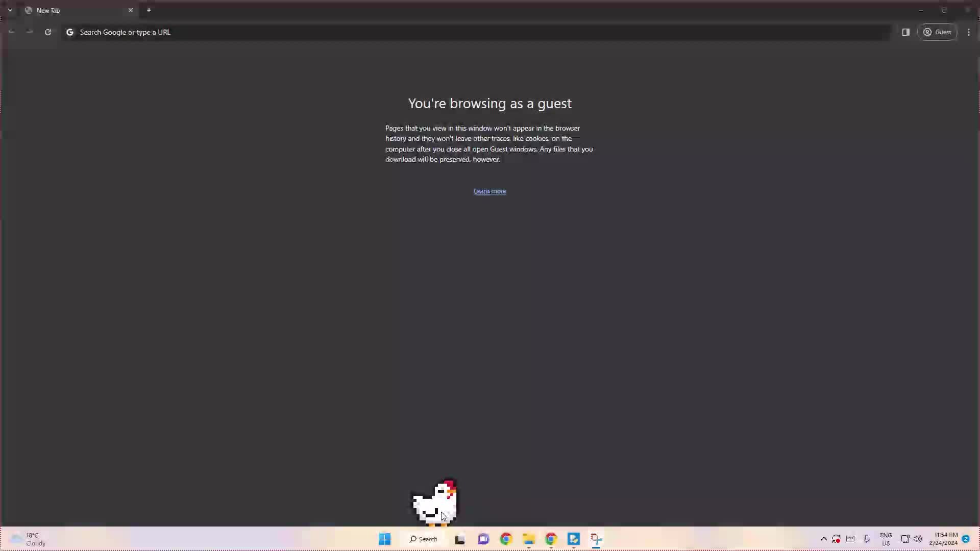Image resolution: width=980 pixels, height=551 pixels.
Task: Click the Guest profile button
Action: click(x=937, y=32)
